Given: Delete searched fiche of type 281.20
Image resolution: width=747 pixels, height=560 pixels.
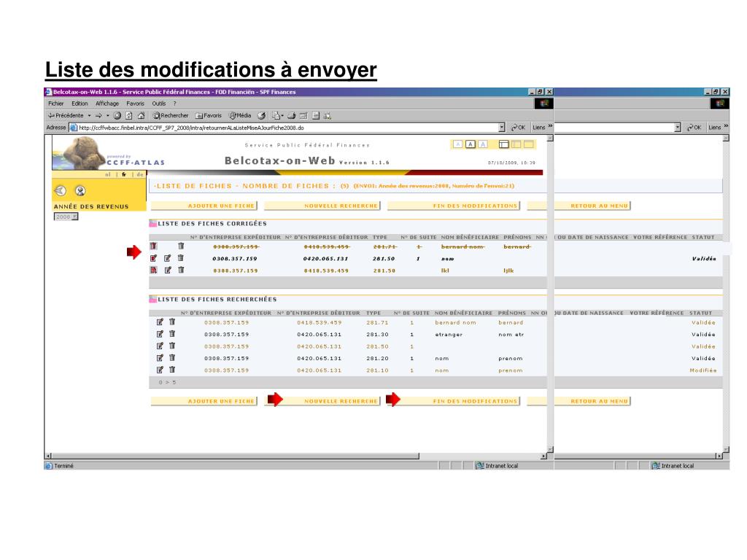Looking at the screenshot, I should pyautogui.click(x=172, y=357).
